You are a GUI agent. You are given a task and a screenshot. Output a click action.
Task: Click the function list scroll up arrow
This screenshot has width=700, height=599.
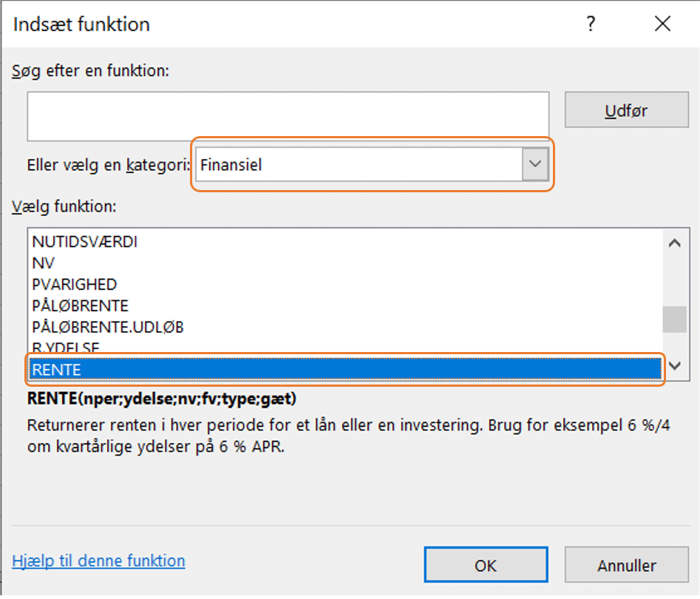point(673,243)
